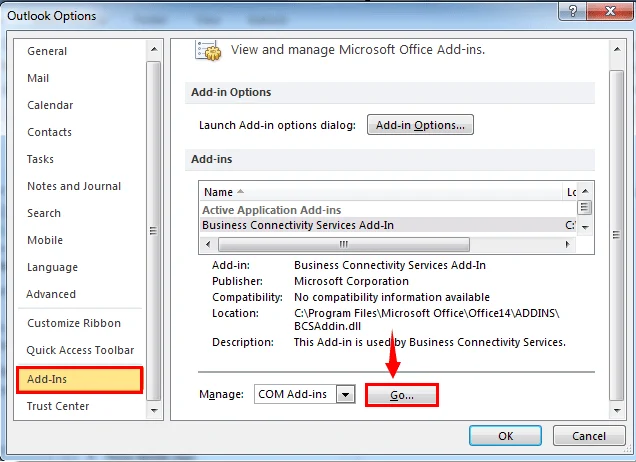This screenshot has width=636, height=462.
Task: Open Contacts settings category
Action: (49, 132)
